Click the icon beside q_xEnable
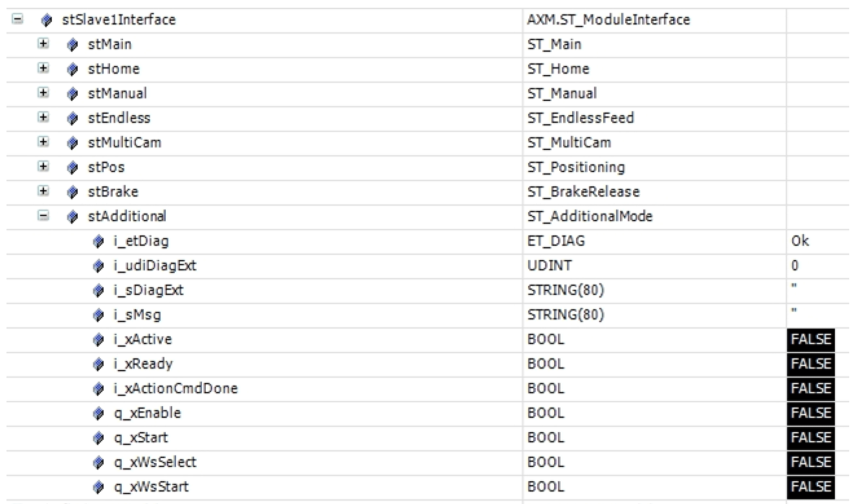The height and width of the screenshot is (504, 853). click(98, 413)
